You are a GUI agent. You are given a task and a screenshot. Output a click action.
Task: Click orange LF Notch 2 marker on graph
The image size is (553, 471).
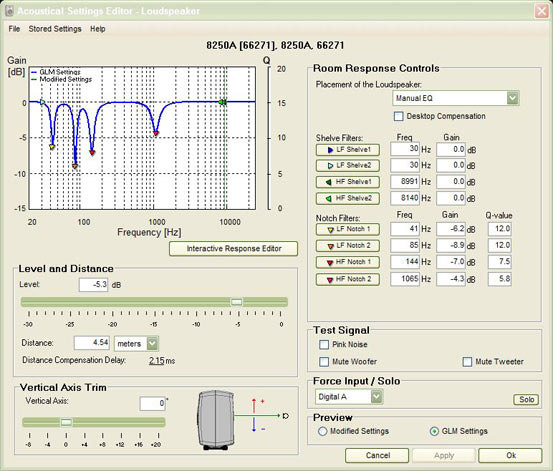click(75, 166)
